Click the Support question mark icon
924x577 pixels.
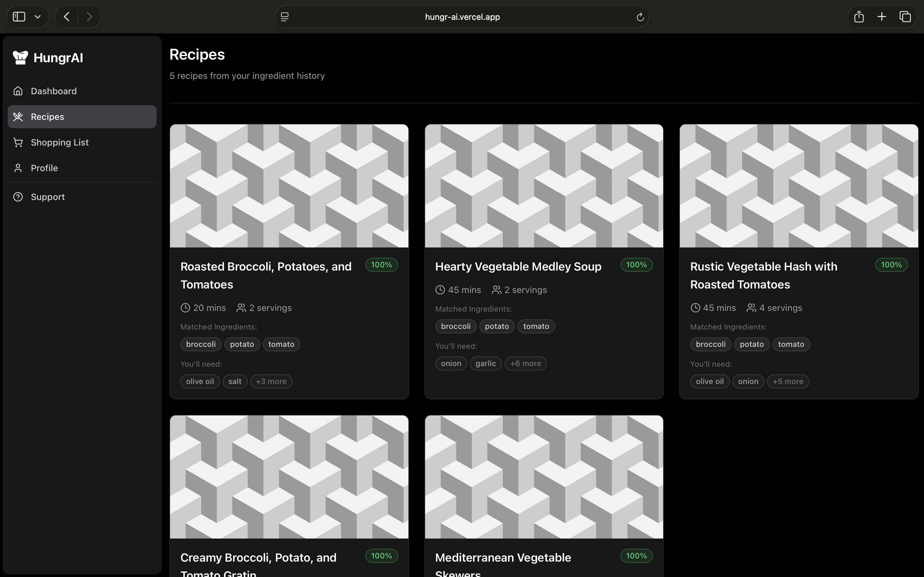click(18, 197)
